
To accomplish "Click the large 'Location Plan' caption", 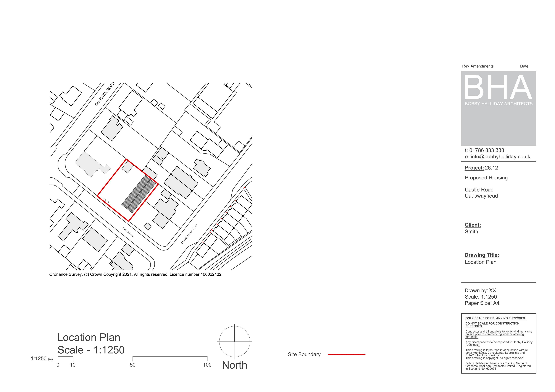I will [x=88, y=337].
